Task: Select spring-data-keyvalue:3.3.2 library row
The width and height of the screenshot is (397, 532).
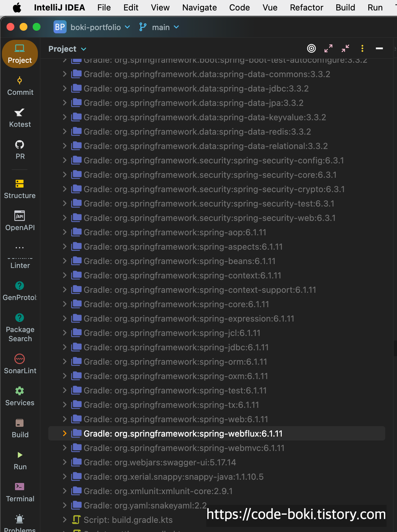Action: click(x=217, y=117)
